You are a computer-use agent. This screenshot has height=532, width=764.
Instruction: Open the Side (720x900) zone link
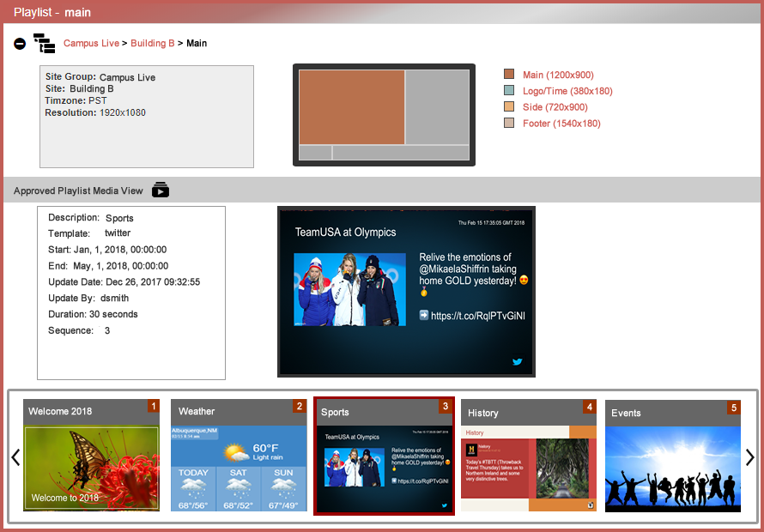point(555,107)
